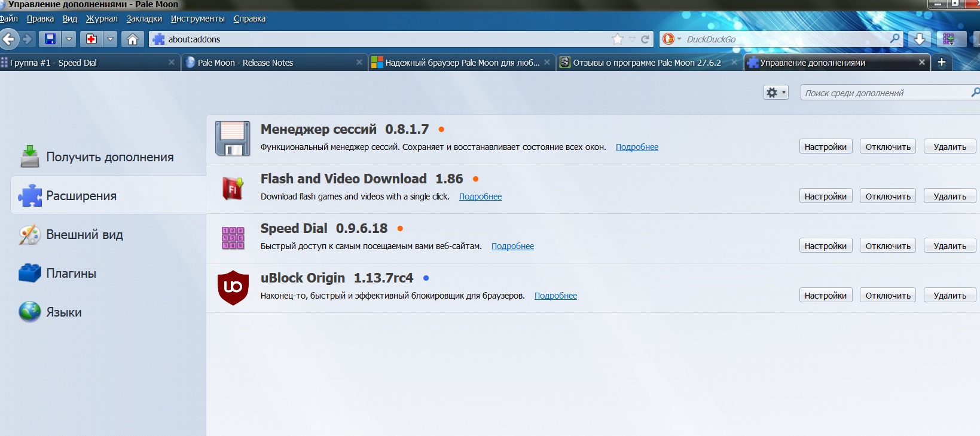The image size is (980, 436).
Task: Close the Отзывы о программе tab
Action: coord(734,62)
